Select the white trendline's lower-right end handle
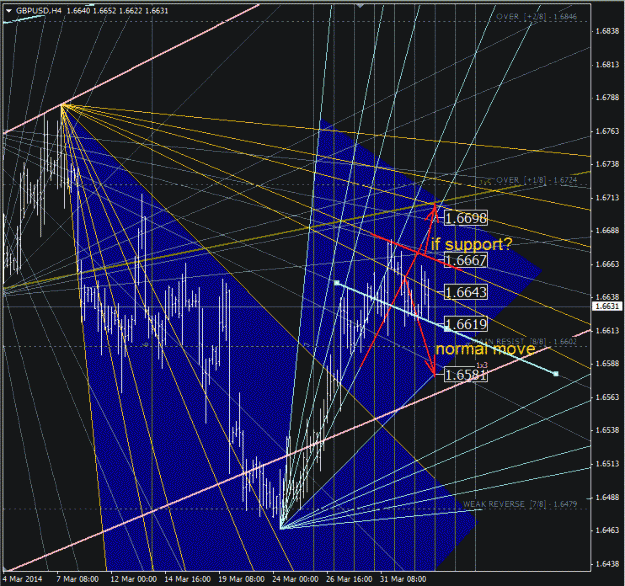Viewport: 625px width, 586px height. point(556,374)
